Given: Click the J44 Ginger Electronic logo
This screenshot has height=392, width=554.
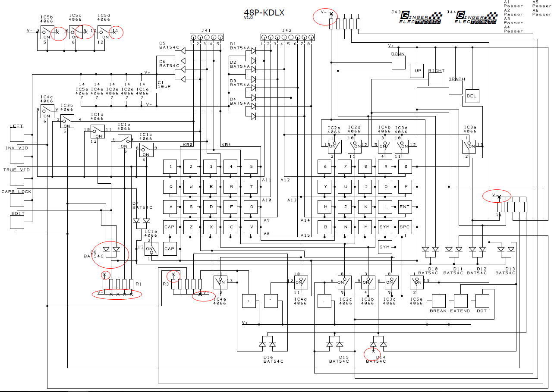Looking at the screenshot, I should pos(476,17).
